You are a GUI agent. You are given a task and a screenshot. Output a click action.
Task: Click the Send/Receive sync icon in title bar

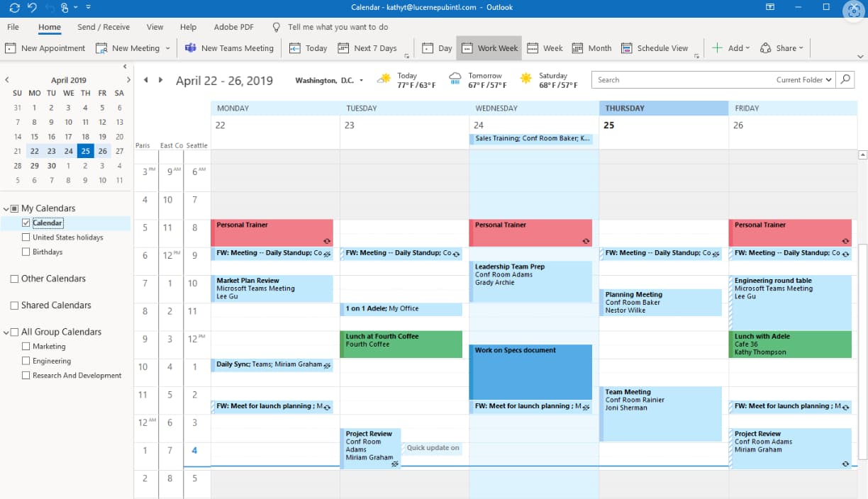14,7
